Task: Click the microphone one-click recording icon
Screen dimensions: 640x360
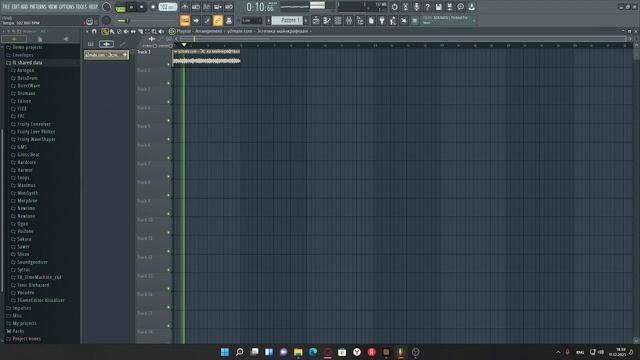Action: click(416, 7)
